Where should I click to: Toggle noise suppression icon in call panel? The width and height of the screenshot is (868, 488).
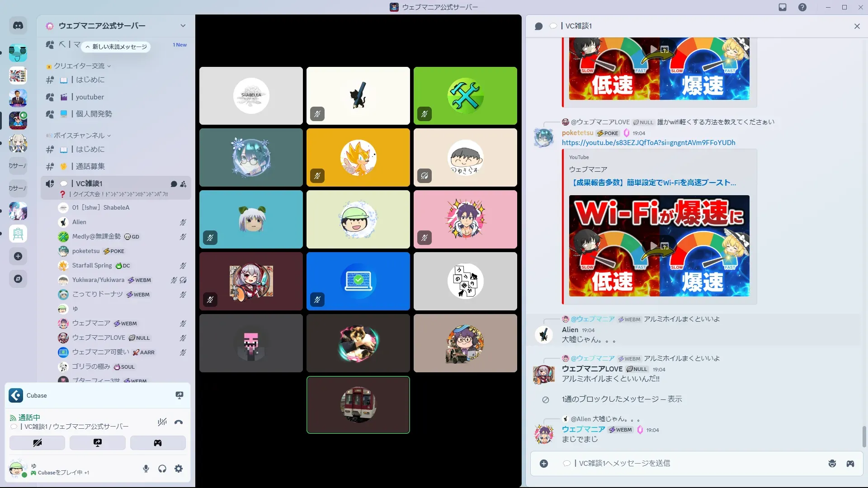point(162,422)
